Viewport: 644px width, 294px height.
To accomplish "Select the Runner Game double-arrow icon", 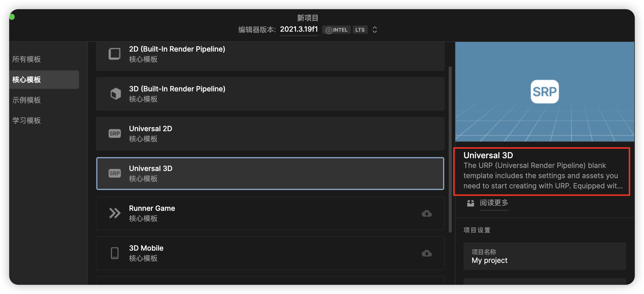I will [x=115, y=213].
